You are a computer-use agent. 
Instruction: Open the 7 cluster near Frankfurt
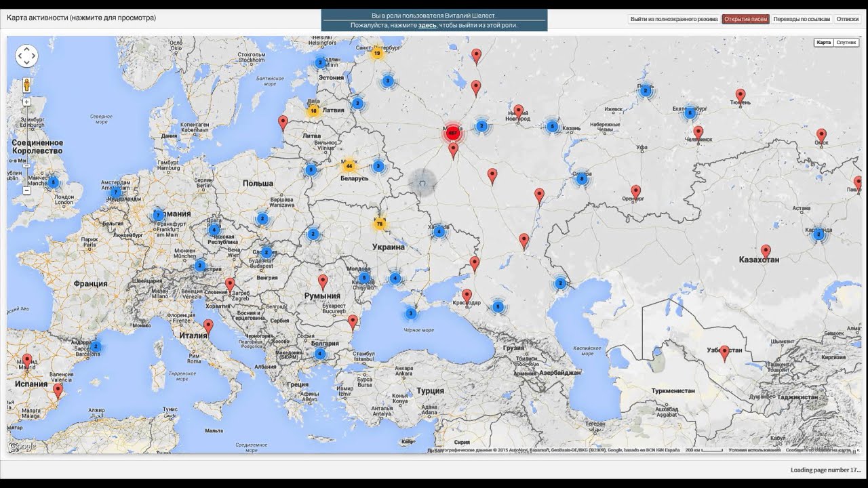[x=158, y=215]
